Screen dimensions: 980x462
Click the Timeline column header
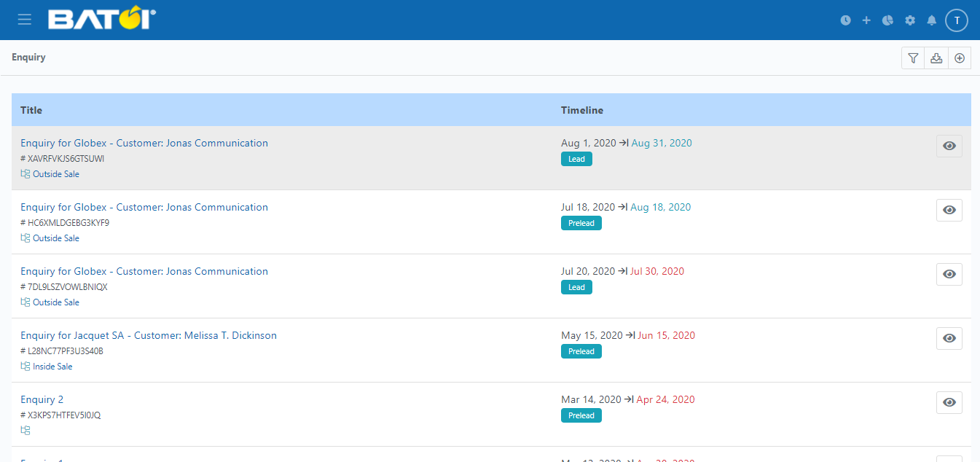tap(582, 110)
